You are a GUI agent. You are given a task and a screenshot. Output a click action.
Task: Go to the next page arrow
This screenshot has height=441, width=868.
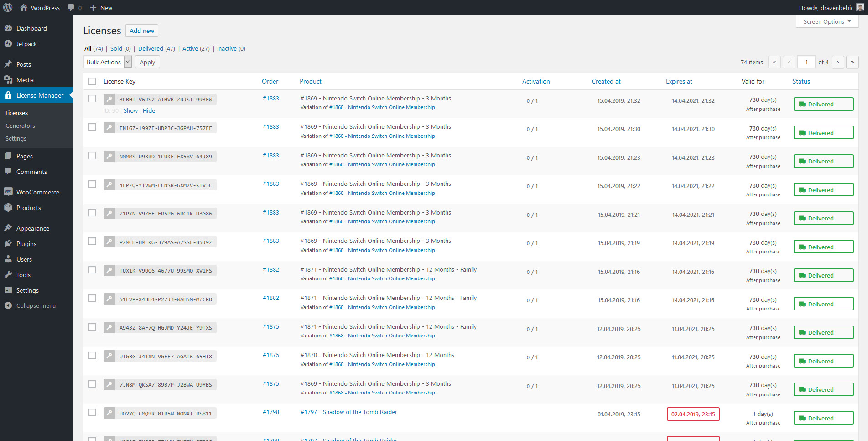coord(837,62)
